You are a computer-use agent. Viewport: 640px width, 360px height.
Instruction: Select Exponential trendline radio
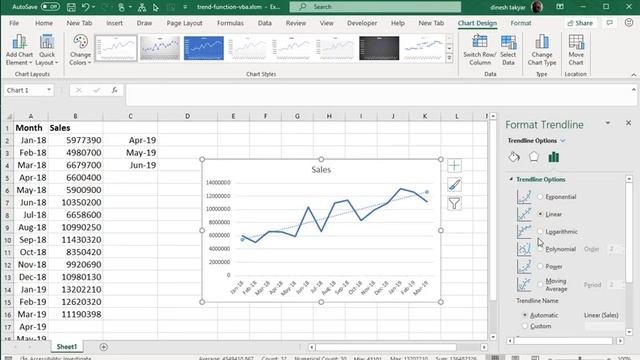coord(540,197)
